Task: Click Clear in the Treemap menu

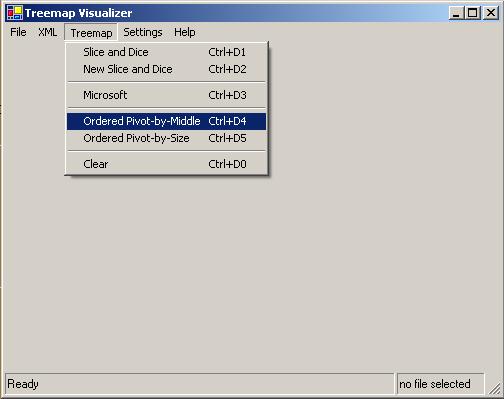Action: [166, 164]
